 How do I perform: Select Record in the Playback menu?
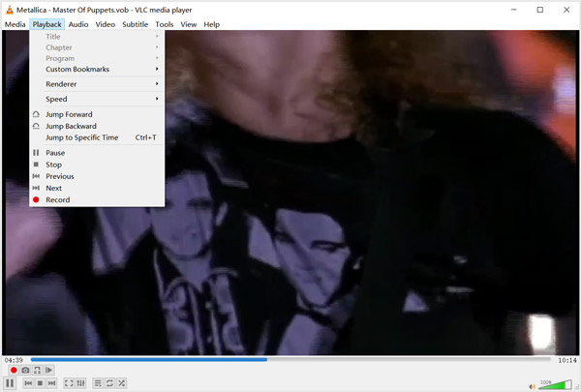(97, 199)
